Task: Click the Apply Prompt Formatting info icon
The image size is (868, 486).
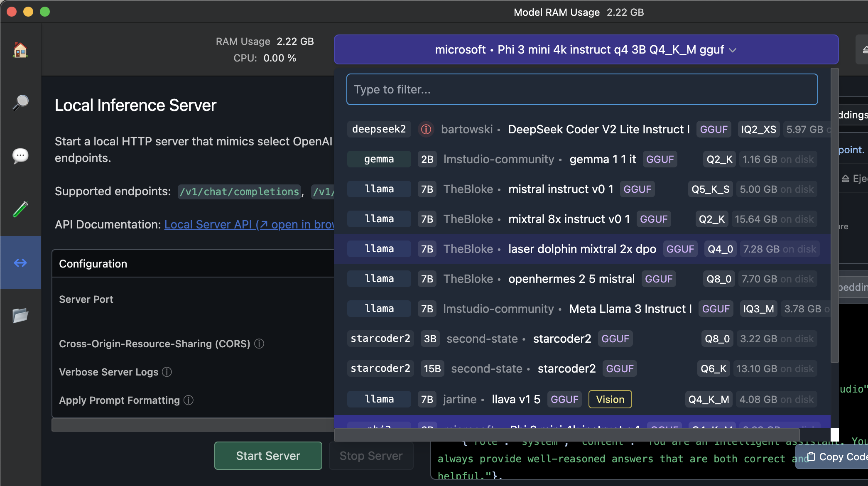Action: pos(189,400)
